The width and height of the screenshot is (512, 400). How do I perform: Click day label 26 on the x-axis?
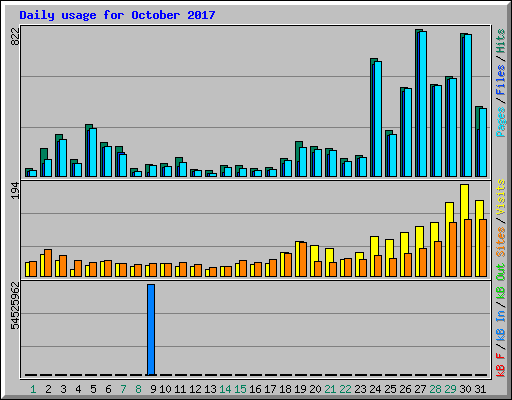[x=405, y=389]
